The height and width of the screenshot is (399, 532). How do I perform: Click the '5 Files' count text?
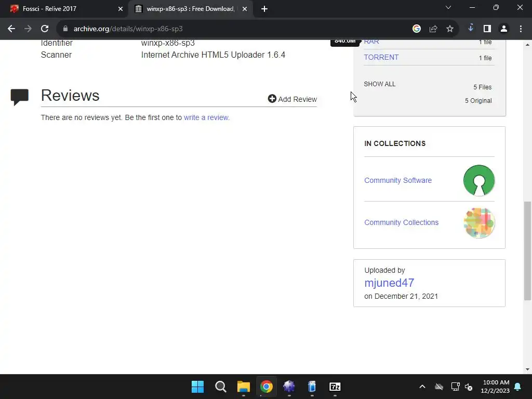483,87
